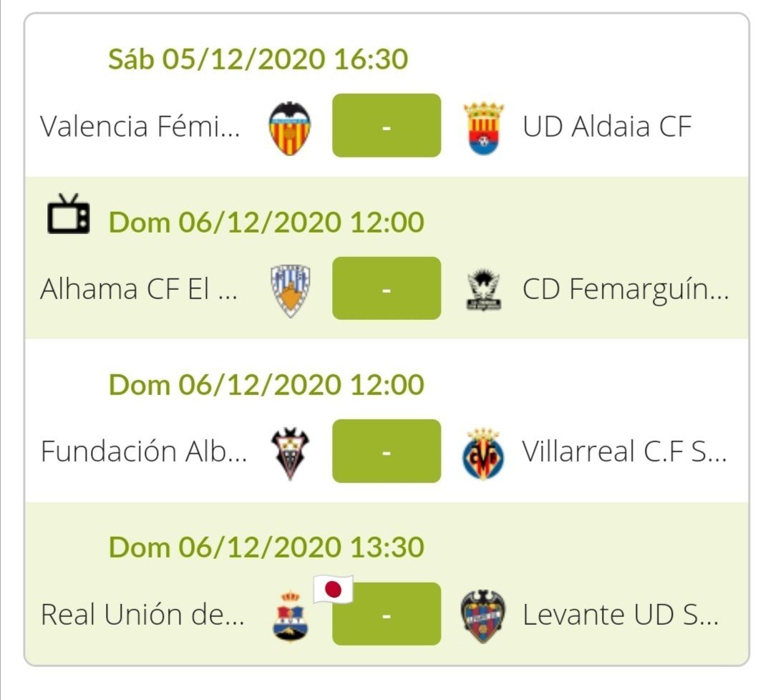The width and height of the screenshot is (773, 700).
Task: Open the Alhama vs Femarguín score box
Action: 386,288
